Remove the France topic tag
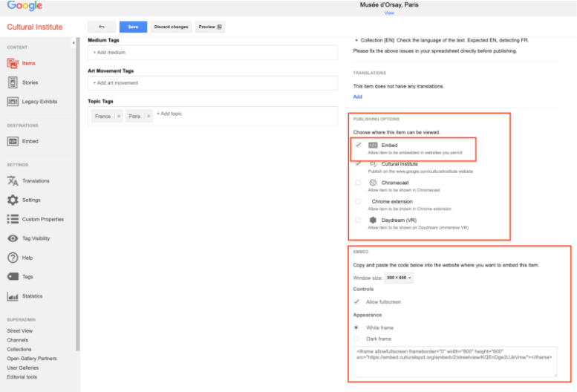The image size is (577, 392). pos(119,117)
